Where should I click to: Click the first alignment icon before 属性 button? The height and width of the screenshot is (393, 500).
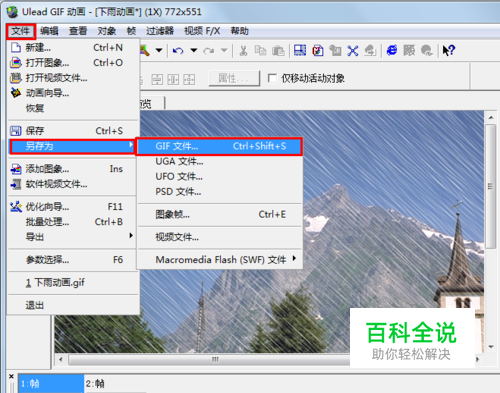coord(157,79)
